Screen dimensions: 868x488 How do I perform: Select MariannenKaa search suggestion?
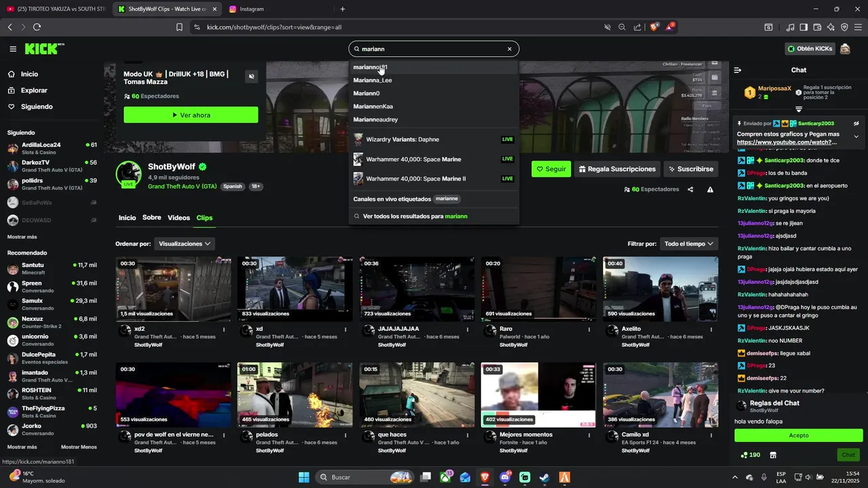point(434,106)
